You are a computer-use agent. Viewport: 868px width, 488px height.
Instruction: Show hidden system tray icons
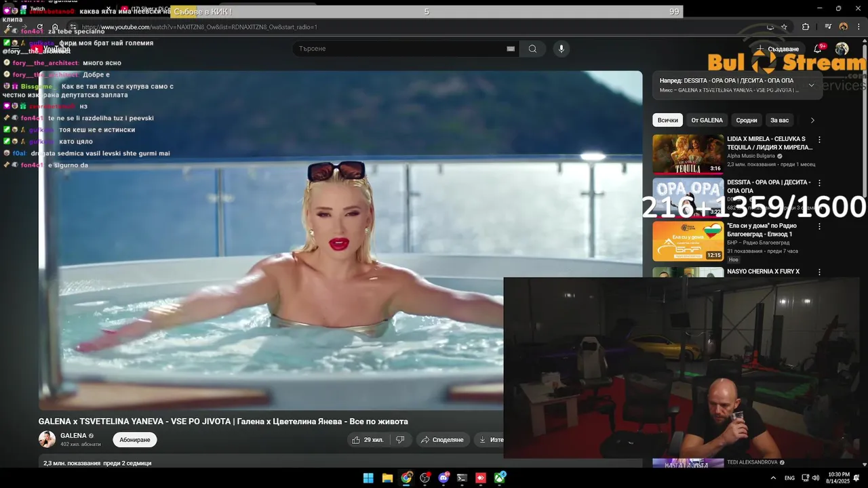point(773,478)
